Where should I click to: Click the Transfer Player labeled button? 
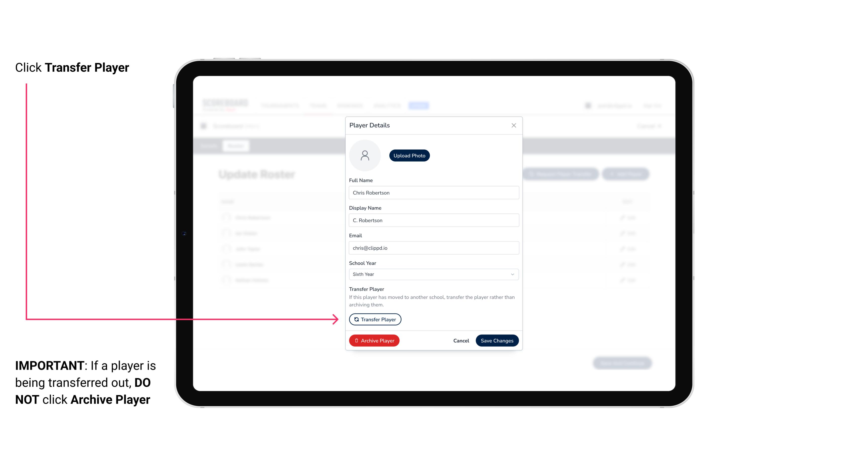click(375, 319)
